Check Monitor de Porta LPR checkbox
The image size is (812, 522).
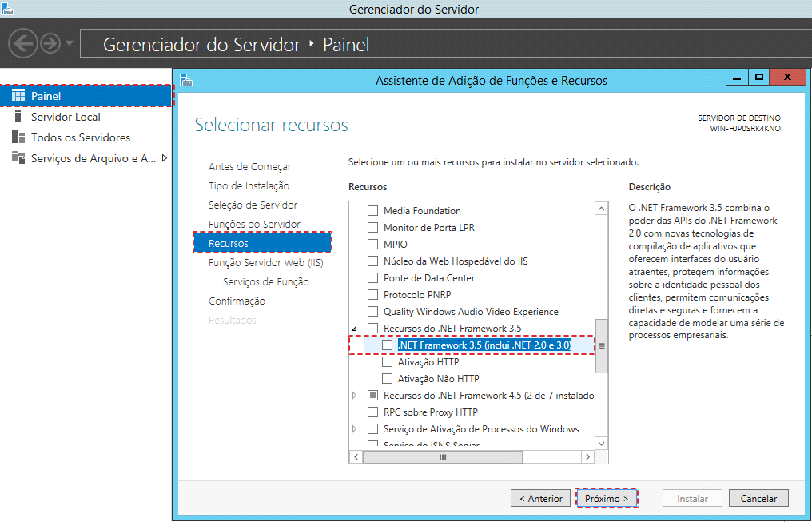[372, 227]
